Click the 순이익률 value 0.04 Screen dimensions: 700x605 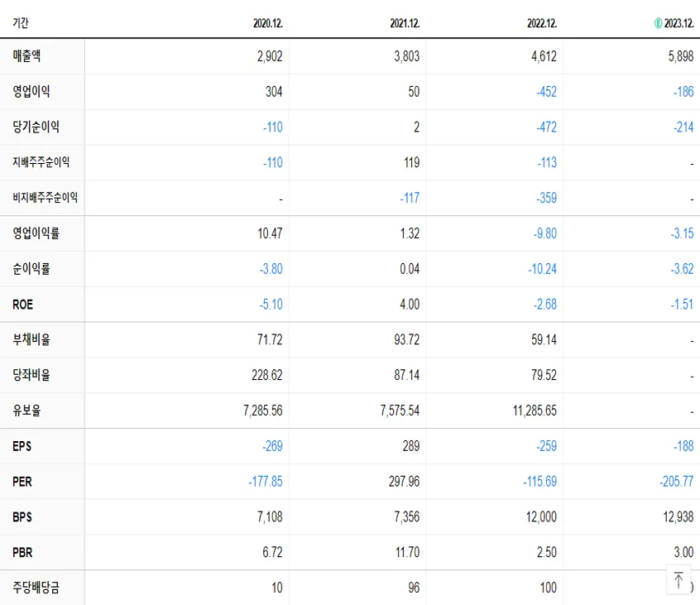[x=410, y=269]
